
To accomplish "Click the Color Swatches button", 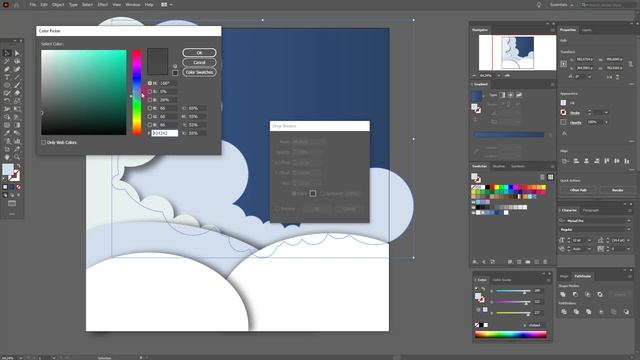I will tap(199, 72).
